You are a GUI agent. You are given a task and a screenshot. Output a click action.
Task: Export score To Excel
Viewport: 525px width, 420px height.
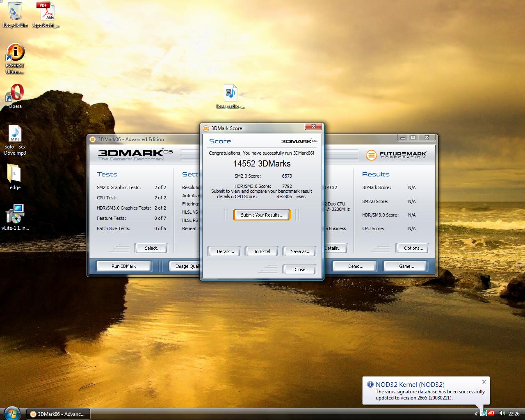(x=262, y=251)
